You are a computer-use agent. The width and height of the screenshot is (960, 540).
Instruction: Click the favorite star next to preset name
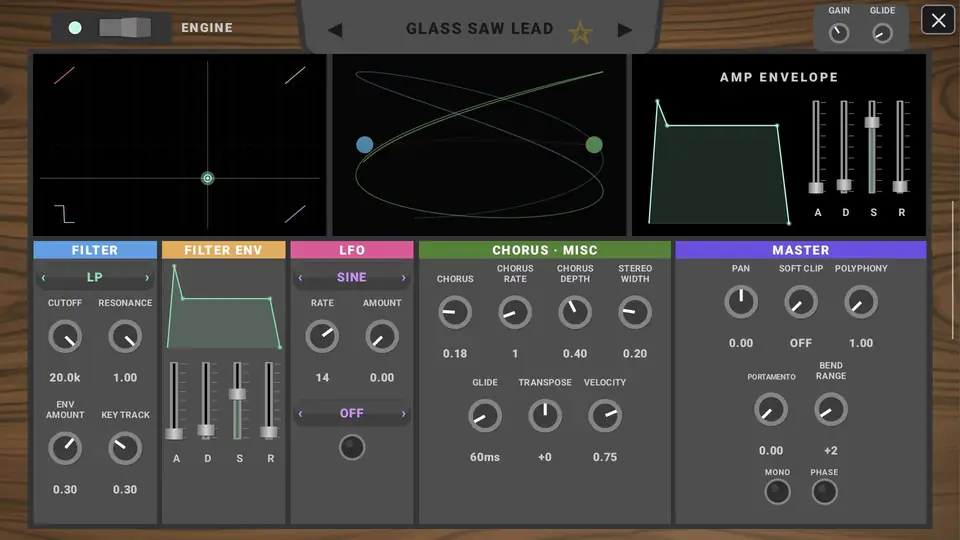tap(580, 31)
